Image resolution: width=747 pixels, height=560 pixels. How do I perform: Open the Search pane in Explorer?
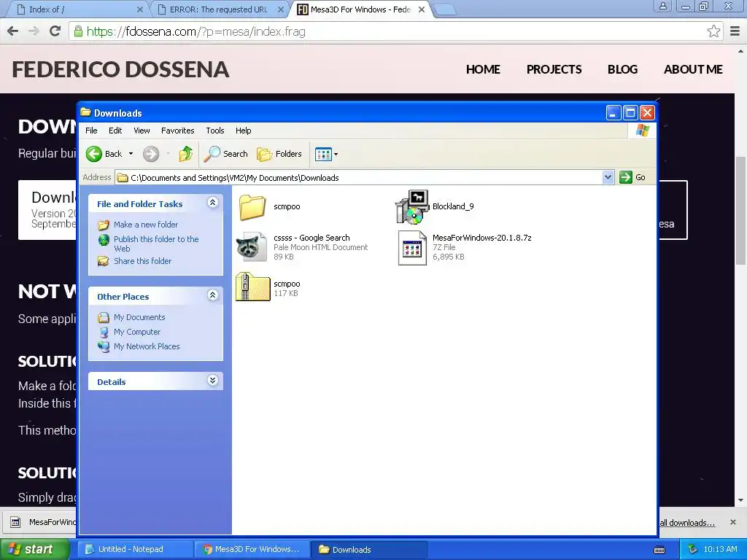(x=226, y=154)
